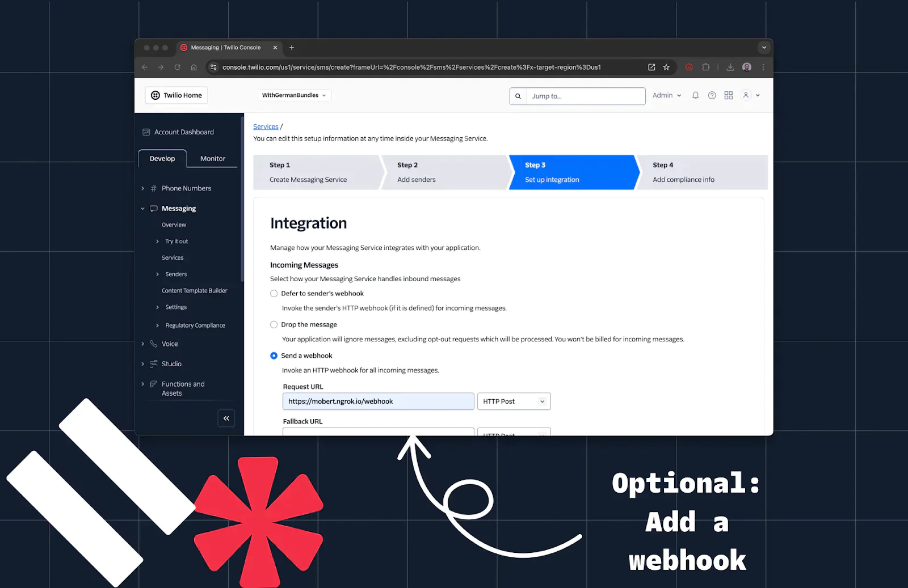Open the browser extensions puzzle icon
This screenshot has width=908, height=588.
[705, 67]
